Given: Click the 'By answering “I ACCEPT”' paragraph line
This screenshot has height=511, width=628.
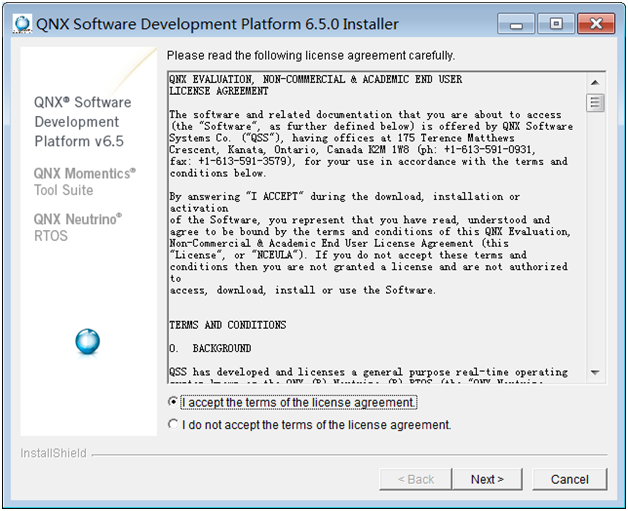Looking at the screenshot, I should (x=344, y=197).
